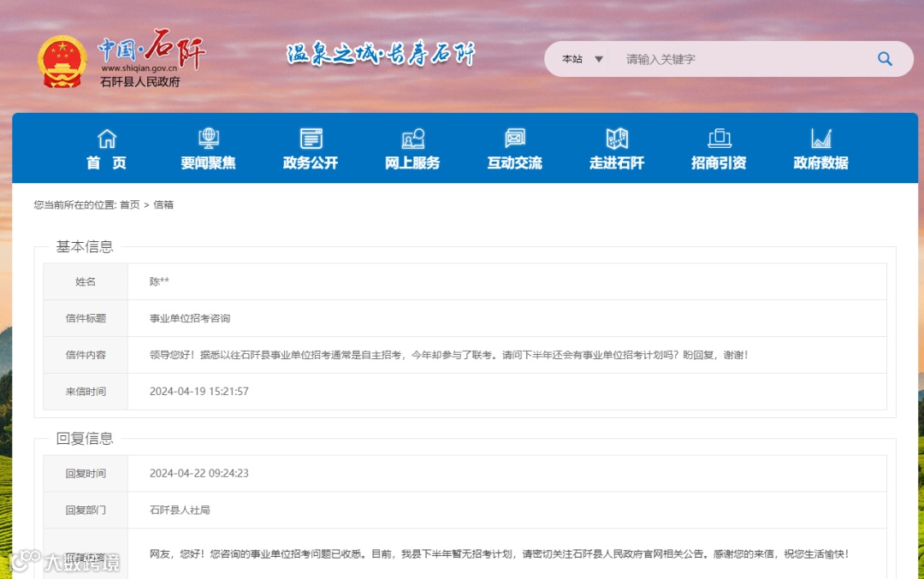Click the home house icon

107,139
